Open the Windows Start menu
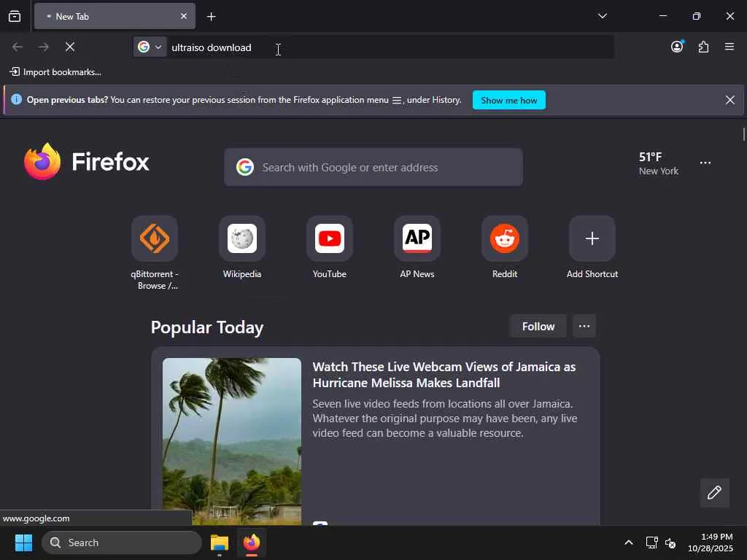Image resolution: width=747 pixels, height=560 pixels. [x=23, y=542]
